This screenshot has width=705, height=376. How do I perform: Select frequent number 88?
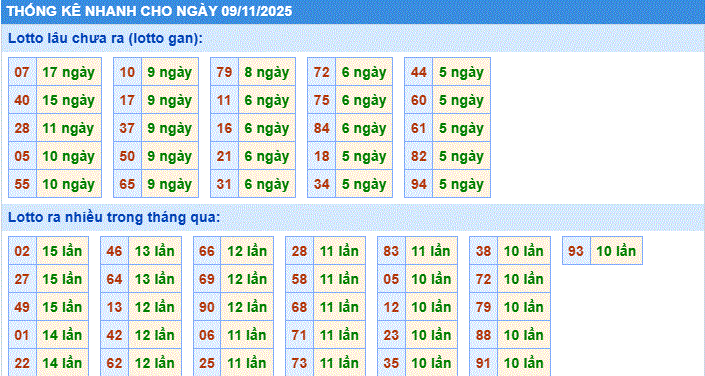pyautogui.click(x=483, y=335)
